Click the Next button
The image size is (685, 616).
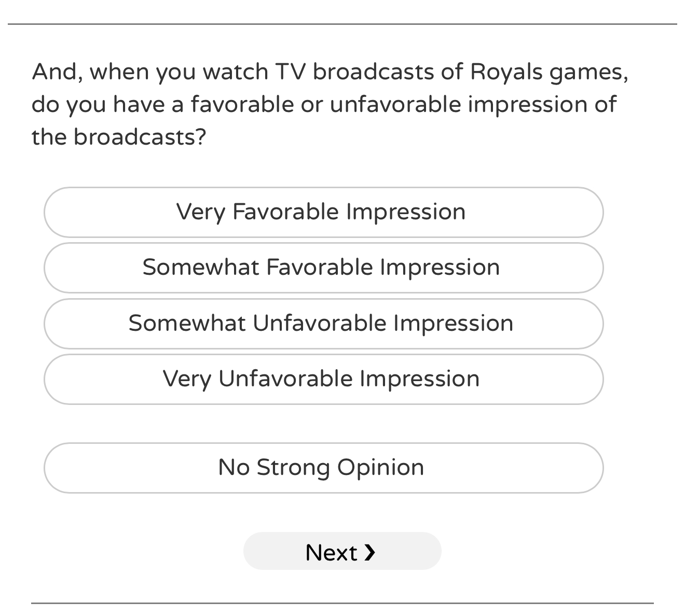click(342, 552)
